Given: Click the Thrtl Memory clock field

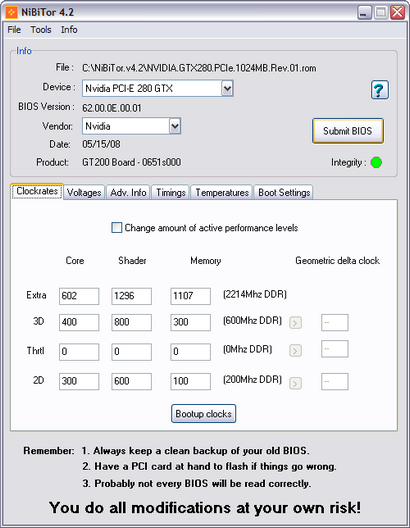Looking at the screenshot, I should [191, 352].
